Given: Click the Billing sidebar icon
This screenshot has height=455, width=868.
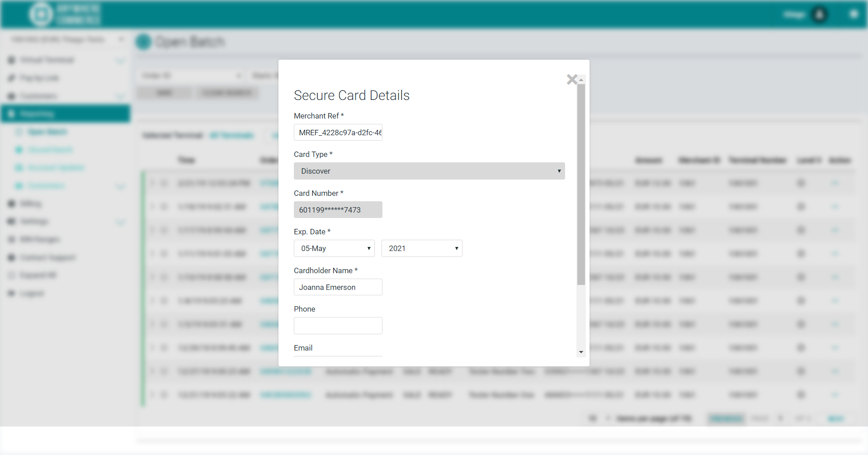Looking at the screenshot, I should (12, 204).
